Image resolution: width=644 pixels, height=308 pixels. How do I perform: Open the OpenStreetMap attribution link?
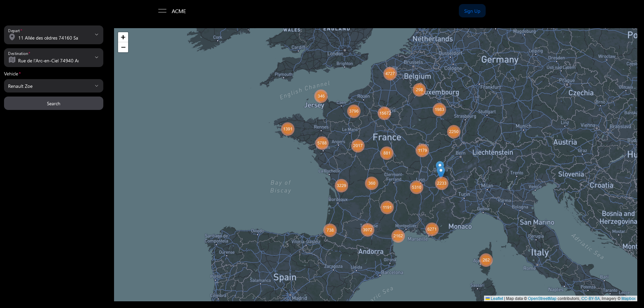click(542, 299)
